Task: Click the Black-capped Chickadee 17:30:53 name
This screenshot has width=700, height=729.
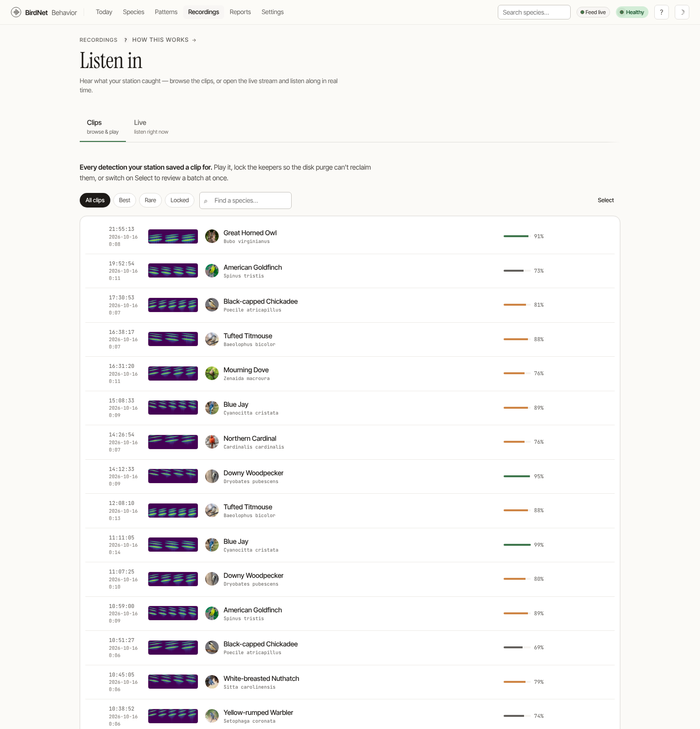Action: pyautogui.click(x=261, y=301)
